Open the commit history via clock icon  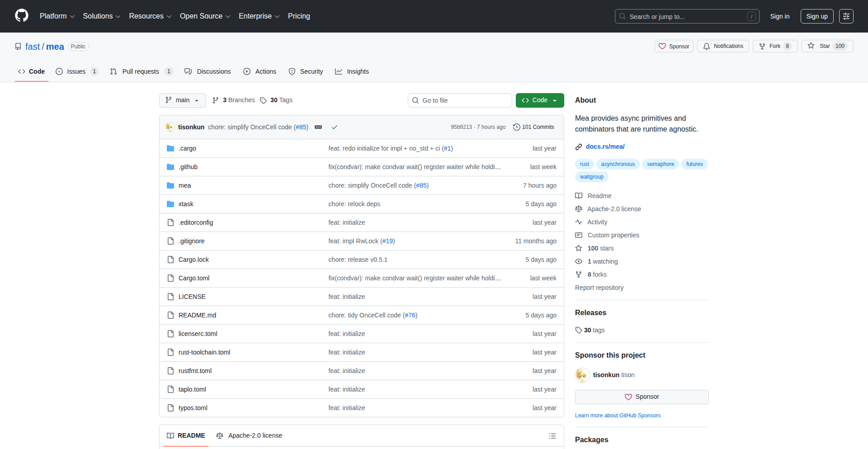pos(517,127)
